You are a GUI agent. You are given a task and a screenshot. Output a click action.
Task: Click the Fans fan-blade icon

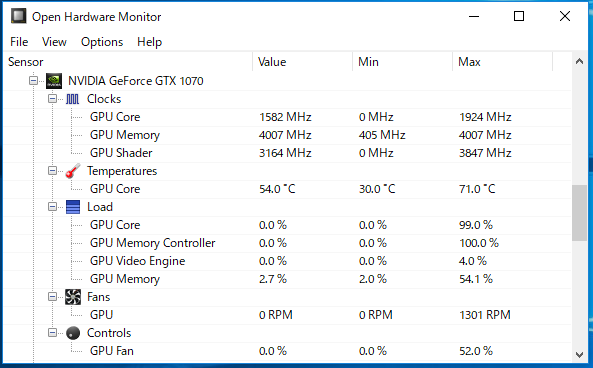[x=73, y=297]
